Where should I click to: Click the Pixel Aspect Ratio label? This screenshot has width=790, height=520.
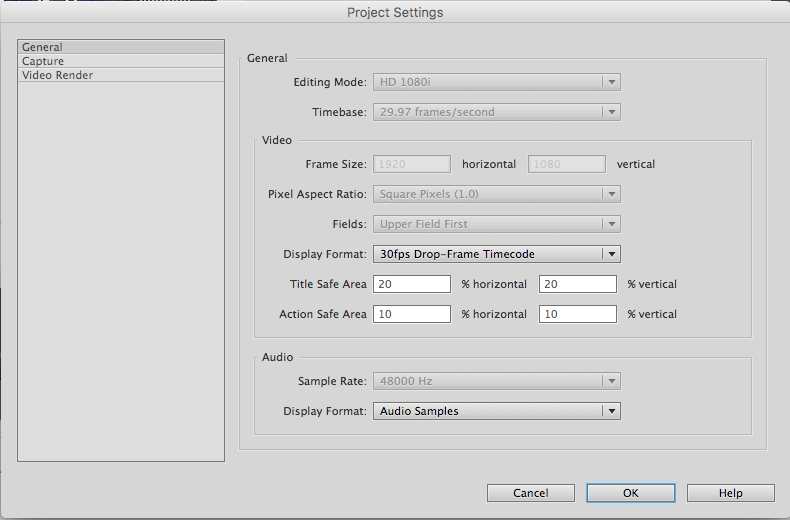pos(317,194)
